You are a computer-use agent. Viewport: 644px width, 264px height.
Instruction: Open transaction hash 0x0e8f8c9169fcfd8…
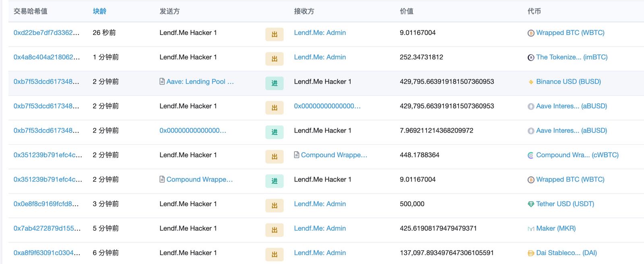click(x=46, y=204)
